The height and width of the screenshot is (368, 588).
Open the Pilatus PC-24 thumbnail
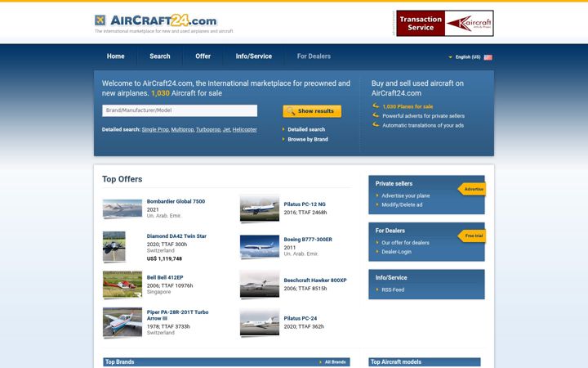coord(260,322)
